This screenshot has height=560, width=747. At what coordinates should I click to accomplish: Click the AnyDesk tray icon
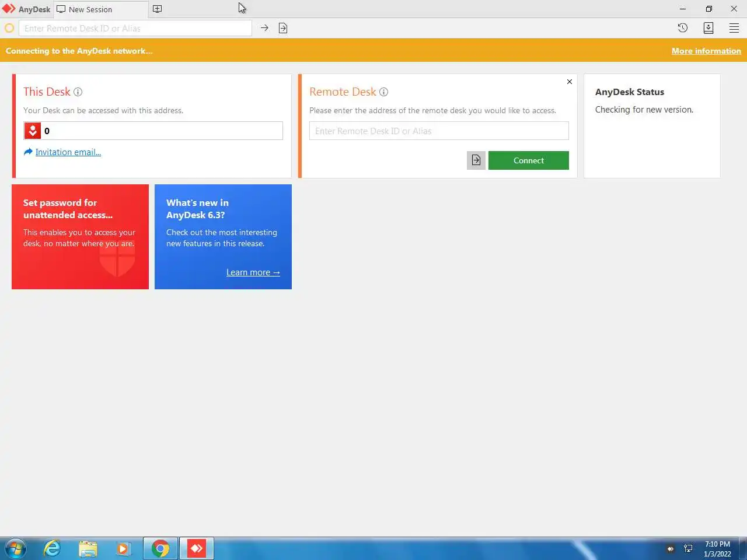(671, 549)
